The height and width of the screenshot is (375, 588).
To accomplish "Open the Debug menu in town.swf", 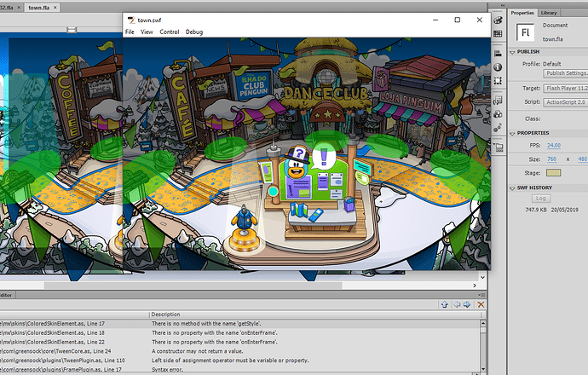I will tap(194, 32).
